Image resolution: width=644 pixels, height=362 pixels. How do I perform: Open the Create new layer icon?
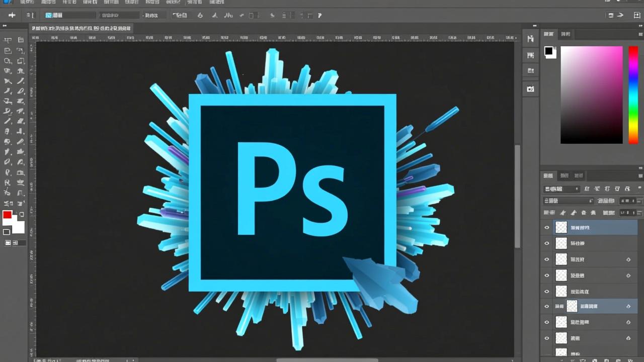(x=618, y=360)
